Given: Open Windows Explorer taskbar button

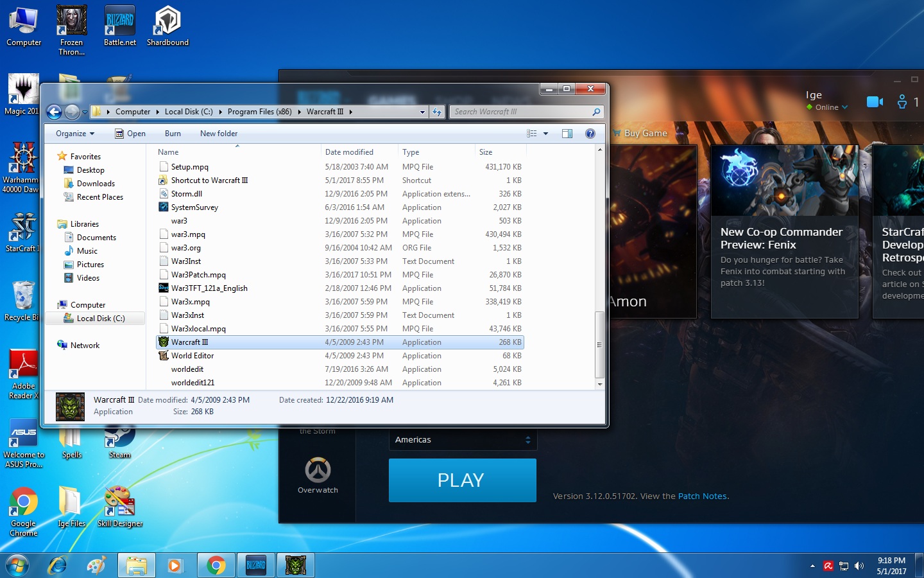Looking at the screenshot, I should (x=136, y=566).
